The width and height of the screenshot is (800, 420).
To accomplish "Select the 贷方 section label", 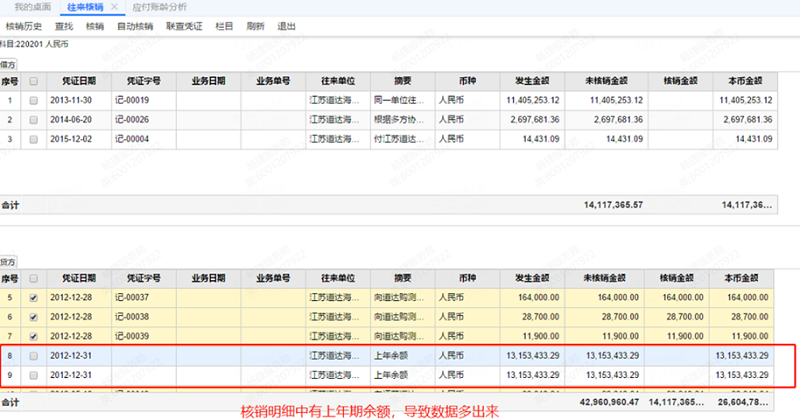I will [x=8, y=259].
